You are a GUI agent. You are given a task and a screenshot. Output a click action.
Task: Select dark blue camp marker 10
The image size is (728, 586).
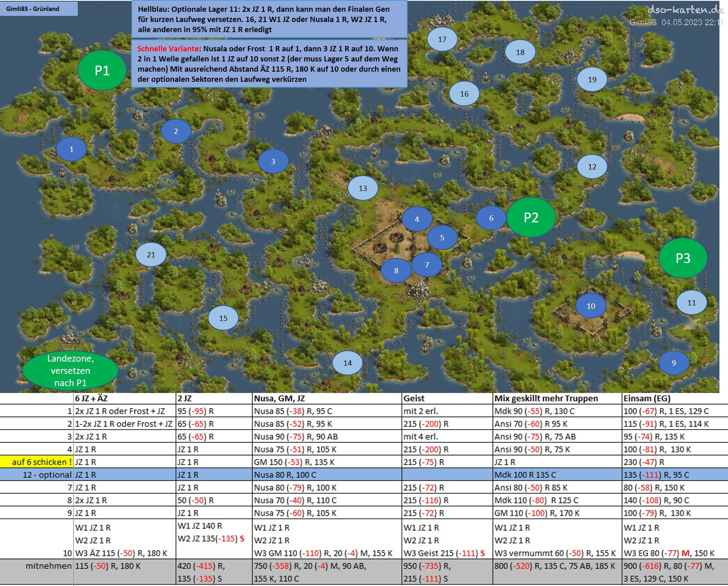pos(591,306)
